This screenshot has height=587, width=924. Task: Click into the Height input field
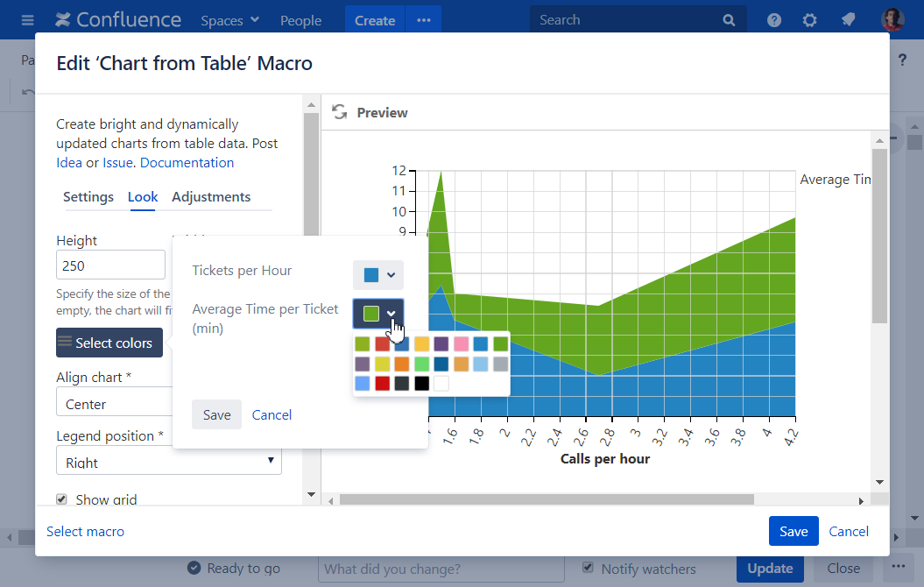[x=110, y=265]
